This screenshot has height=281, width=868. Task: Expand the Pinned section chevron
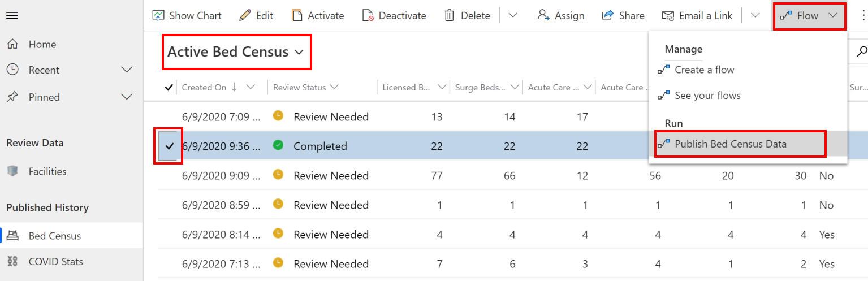tap(127, 97)
